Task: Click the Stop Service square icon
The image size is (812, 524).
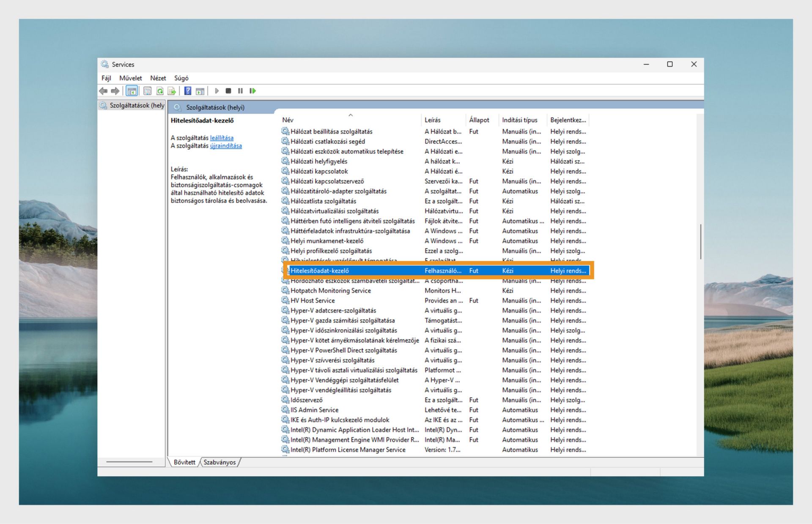Action: click(228, 91)
